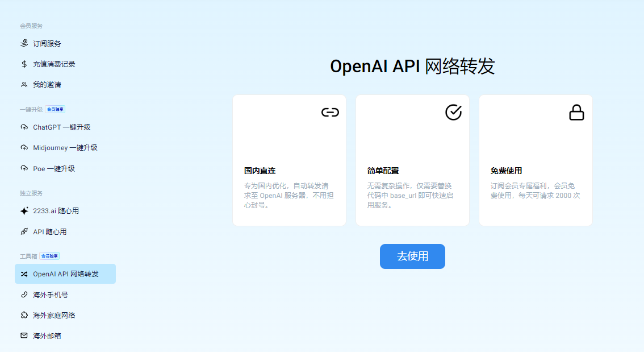Open 充值消费记录 page link
This screenshot has width=644, height=352.
click(54, 64)
